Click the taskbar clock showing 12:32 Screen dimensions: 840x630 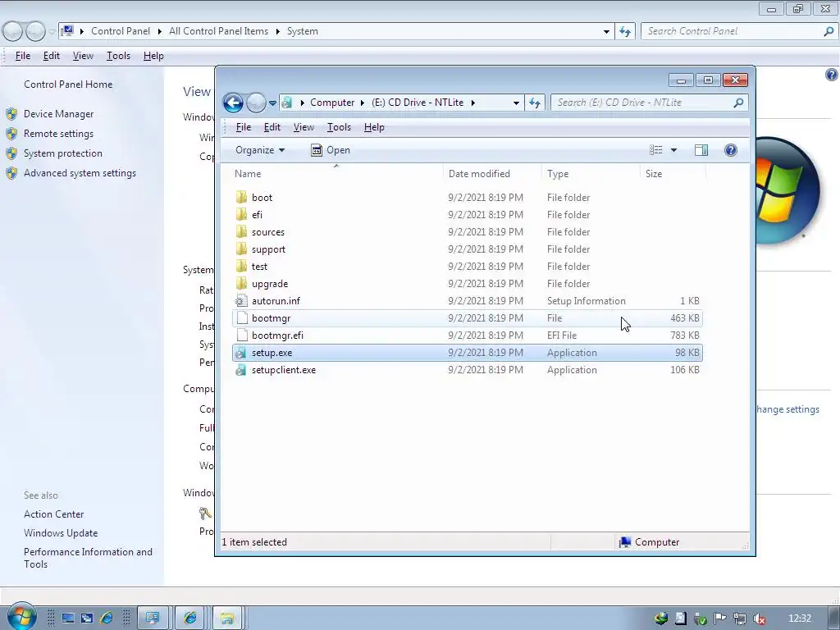[x=800, y=619]
